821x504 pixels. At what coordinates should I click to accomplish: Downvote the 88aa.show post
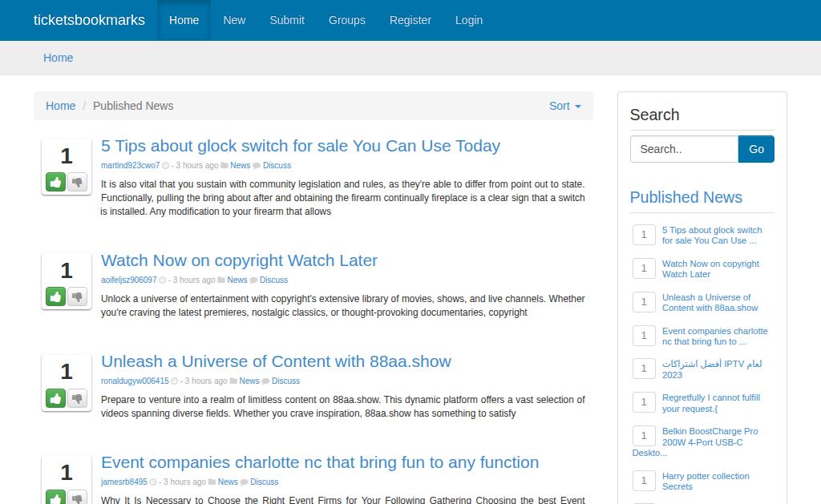(77, 397)
